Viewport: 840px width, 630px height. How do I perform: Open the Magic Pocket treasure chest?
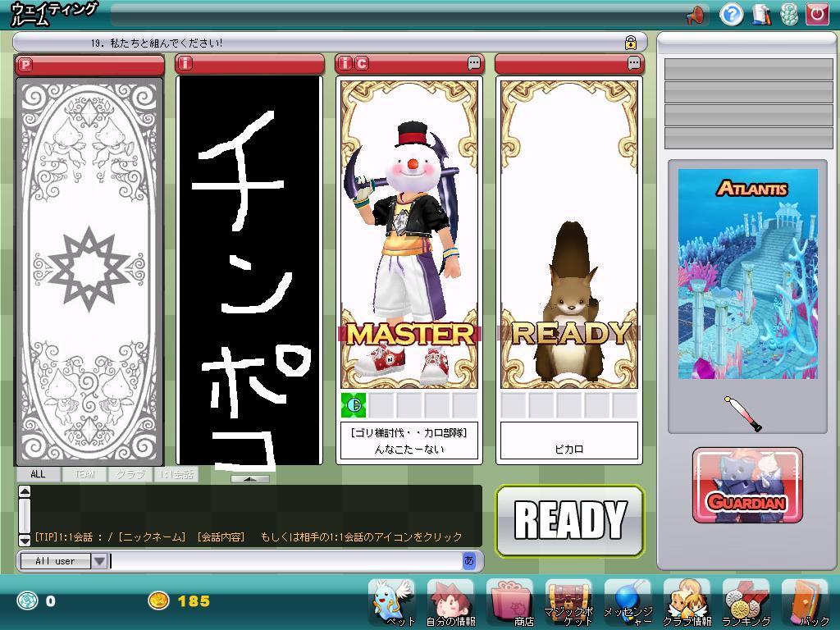pos(568,600)
